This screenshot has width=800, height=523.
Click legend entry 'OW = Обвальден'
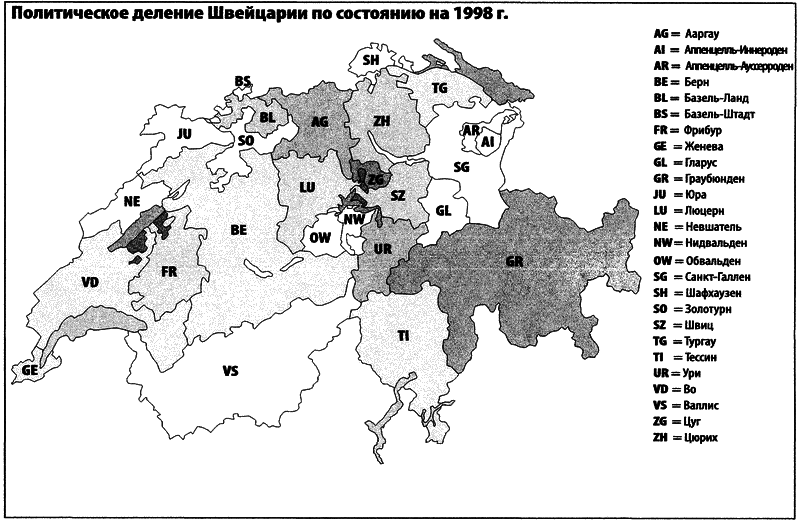click(x=697, y=261)
